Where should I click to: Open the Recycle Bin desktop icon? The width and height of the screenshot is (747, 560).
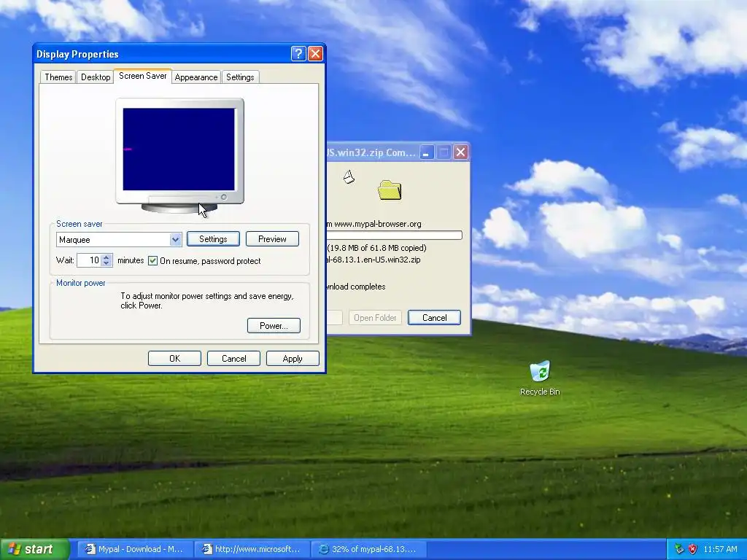[x=540, y=378]
